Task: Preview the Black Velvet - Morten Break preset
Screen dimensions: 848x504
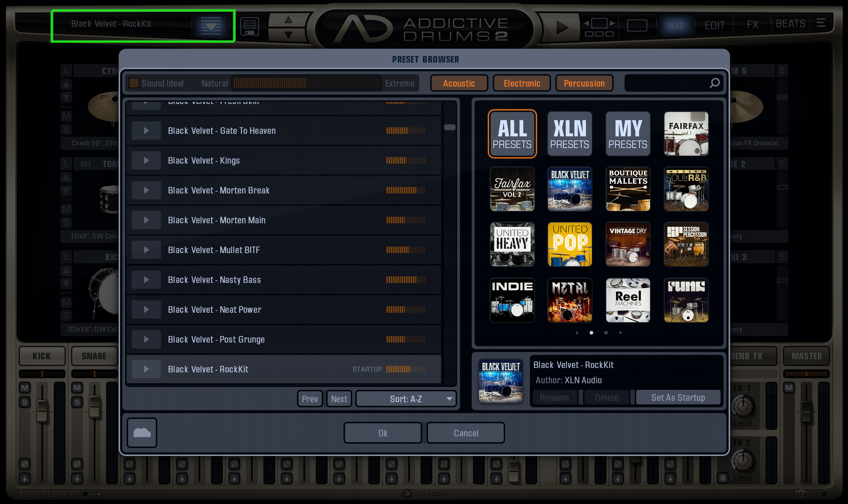Action: [146, 190]
